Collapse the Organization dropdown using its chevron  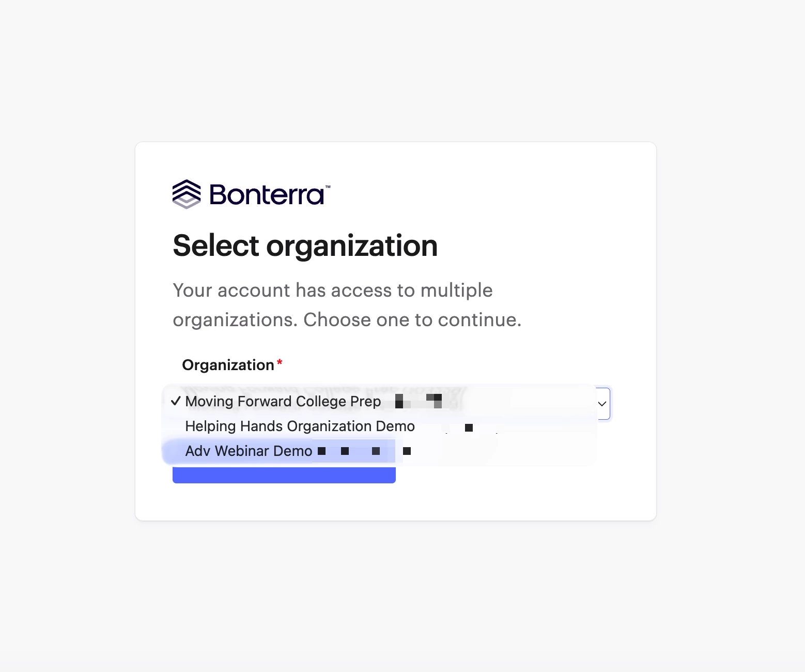click(x=602, y=404)
